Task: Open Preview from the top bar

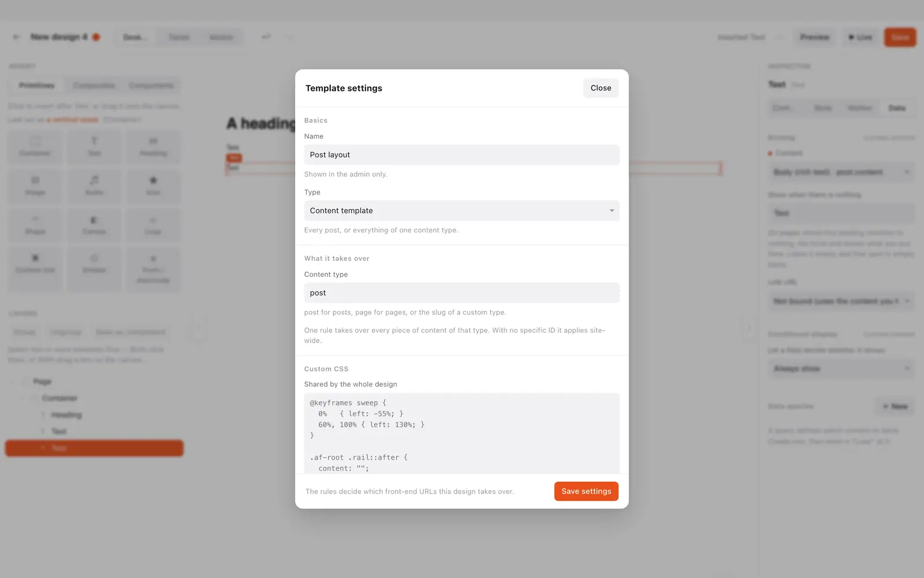Action: [x=814, y=37]
